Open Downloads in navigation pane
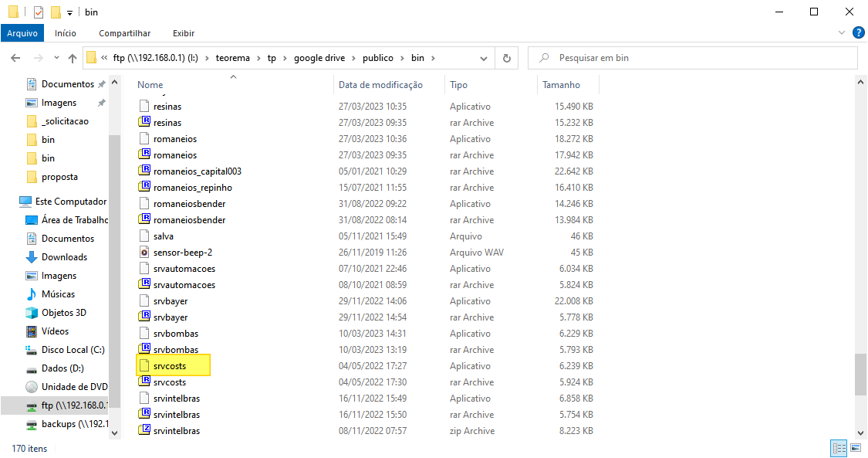Viewport: 868px width, 458px height. 64,257
